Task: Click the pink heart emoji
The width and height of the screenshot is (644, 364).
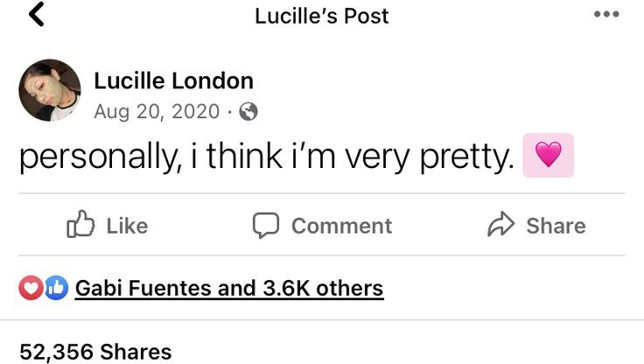Action: coord(548,156)
